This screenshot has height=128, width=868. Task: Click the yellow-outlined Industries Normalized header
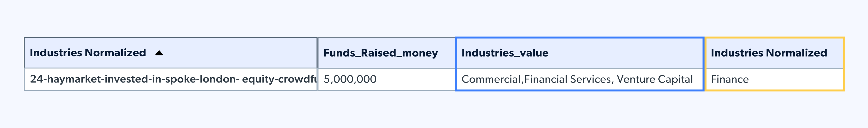pyautogui.click(x=769, y=53)
